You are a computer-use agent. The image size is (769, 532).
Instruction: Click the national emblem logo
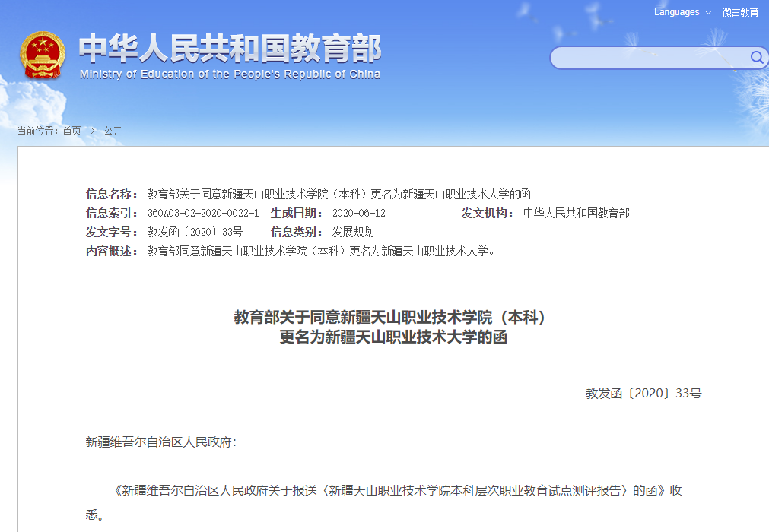[x=43, y=55]
